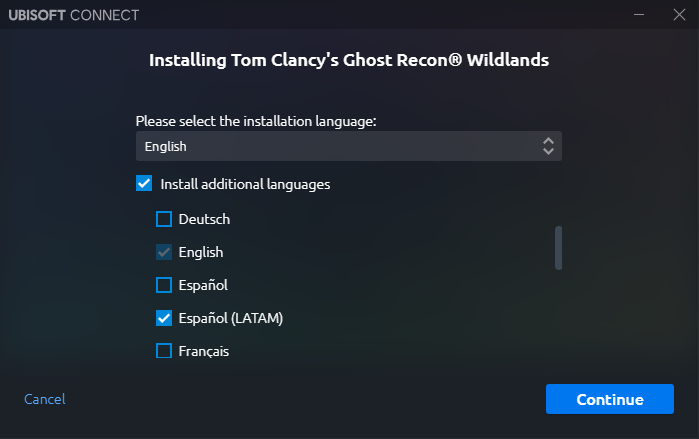Check the Français language checkbox

(x=164, y=351)
